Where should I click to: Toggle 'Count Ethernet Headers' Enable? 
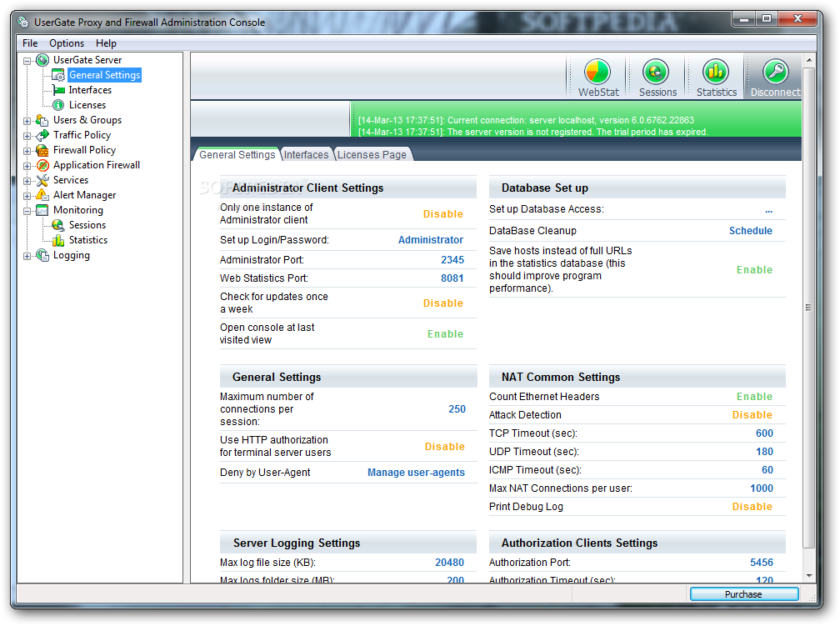click(x=754, y=397)
